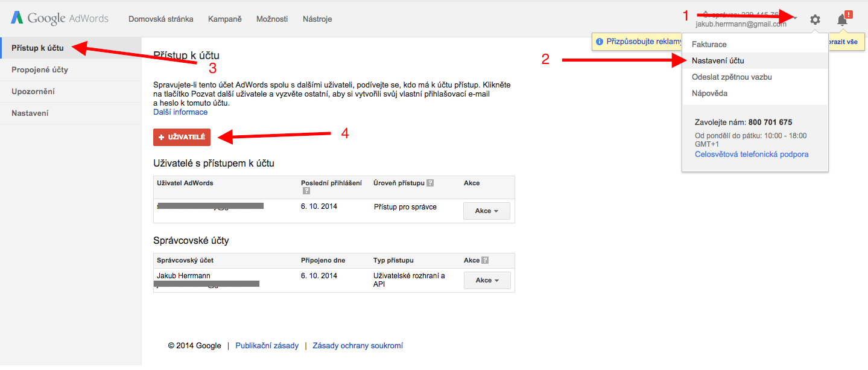Choose Nastavení účtu from the gear menu
Image resolution: width=868 pixels, height=370 pixels.
pyautogui.click(x=755, y=60)
